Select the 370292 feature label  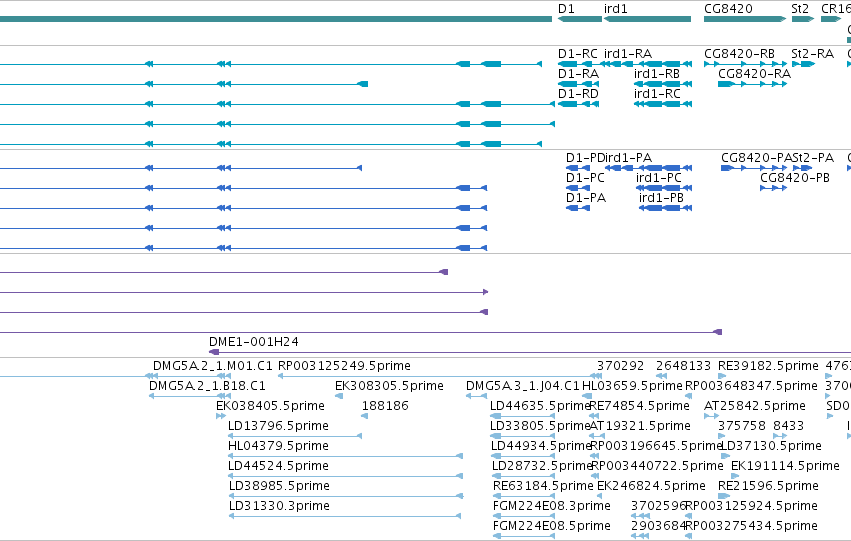[x=620, y=366]
